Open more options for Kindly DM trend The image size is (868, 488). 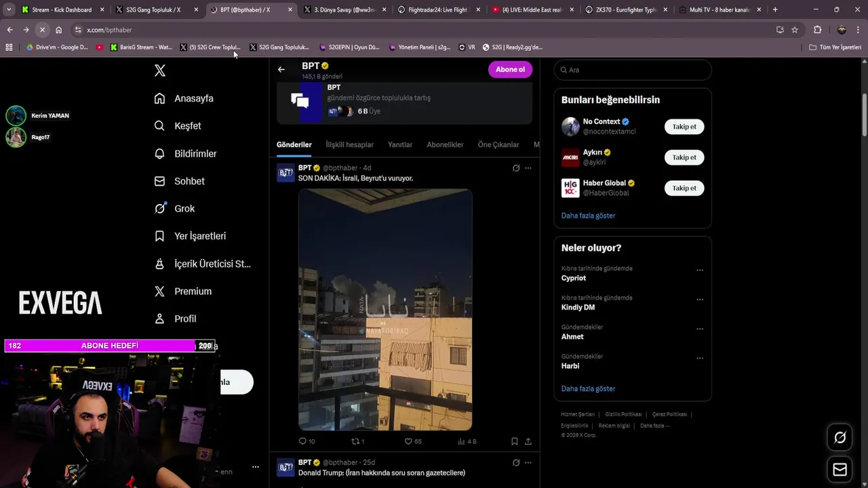coord(700,299)
